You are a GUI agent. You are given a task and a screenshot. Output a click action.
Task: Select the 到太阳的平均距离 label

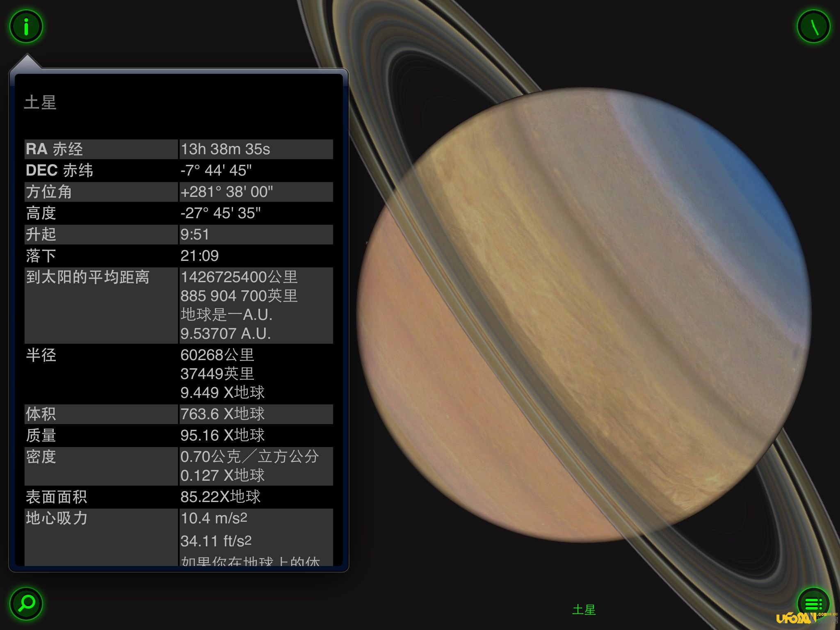click(88, 277)
